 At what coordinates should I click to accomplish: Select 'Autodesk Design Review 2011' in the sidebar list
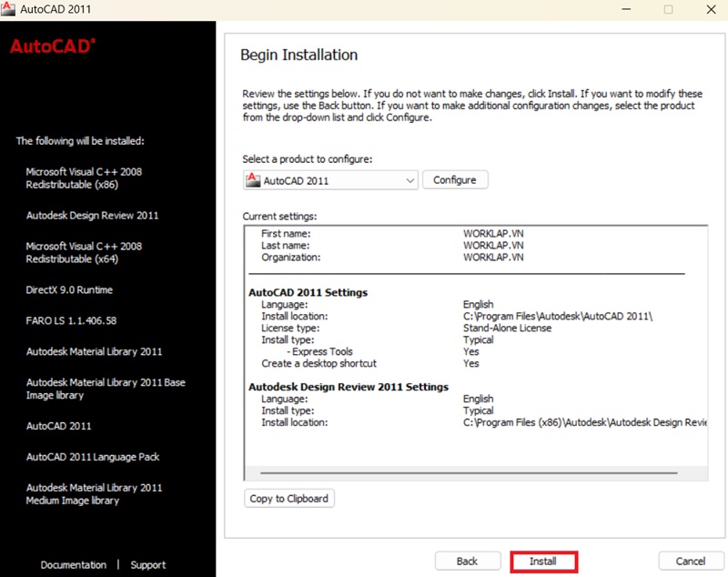92,215
